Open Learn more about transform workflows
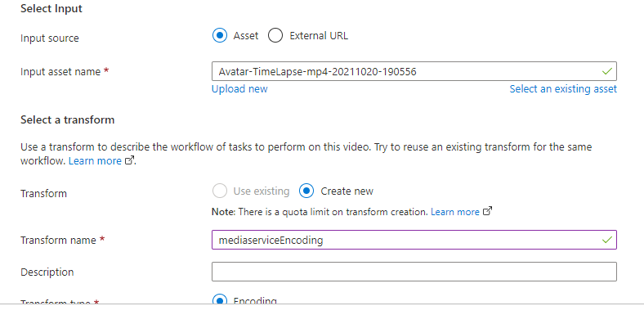Viewport: 644px width, 315px height. tap(95, 161)
